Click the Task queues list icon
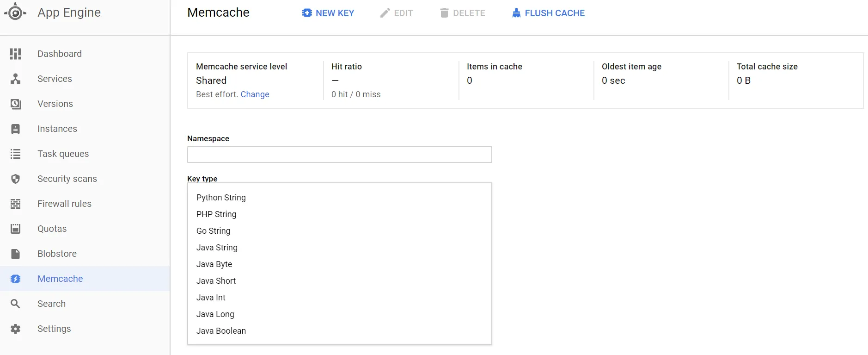868x355 pixels. (x=16, y=154)
